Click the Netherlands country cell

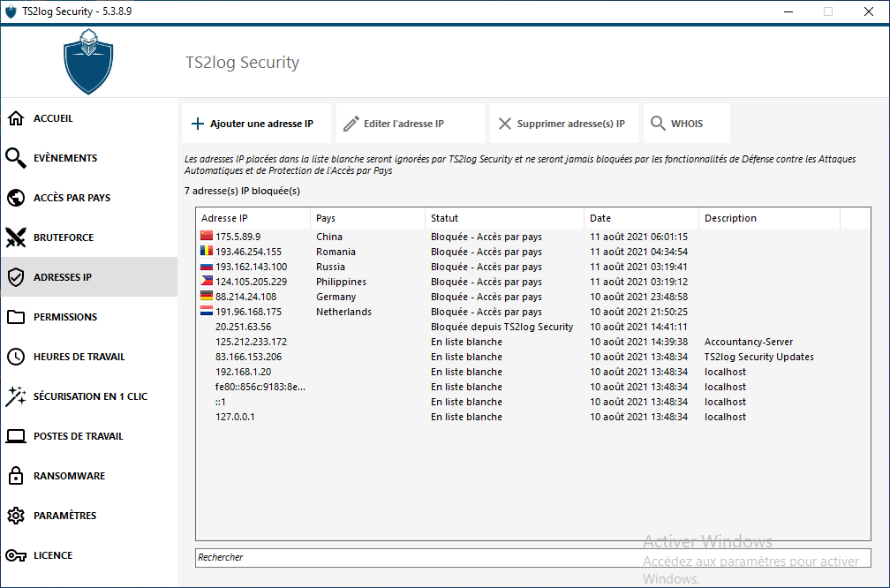click(x=344, y=312)
